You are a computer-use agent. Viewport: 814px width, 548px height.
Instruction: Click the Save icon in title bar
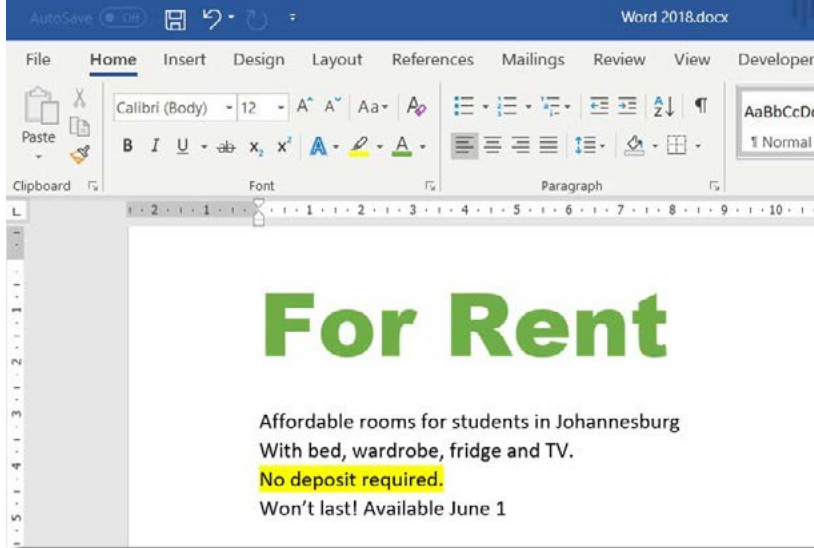click(175, 20)
